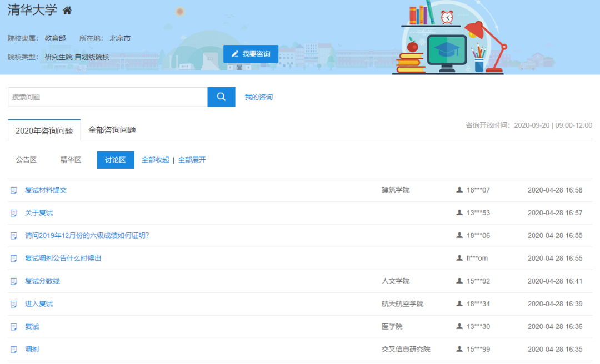Click document icon beside 调剂

14,350
